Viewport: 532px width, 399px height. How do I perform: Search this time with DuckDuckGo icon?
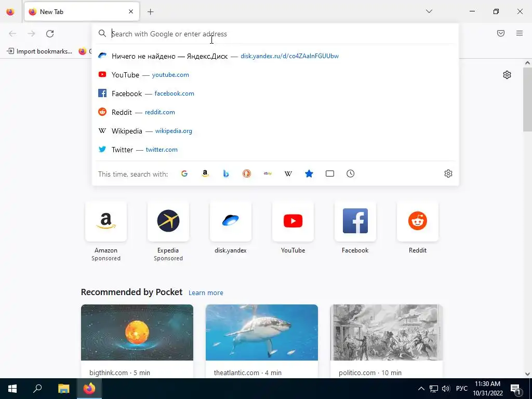(x=247, y=174)
